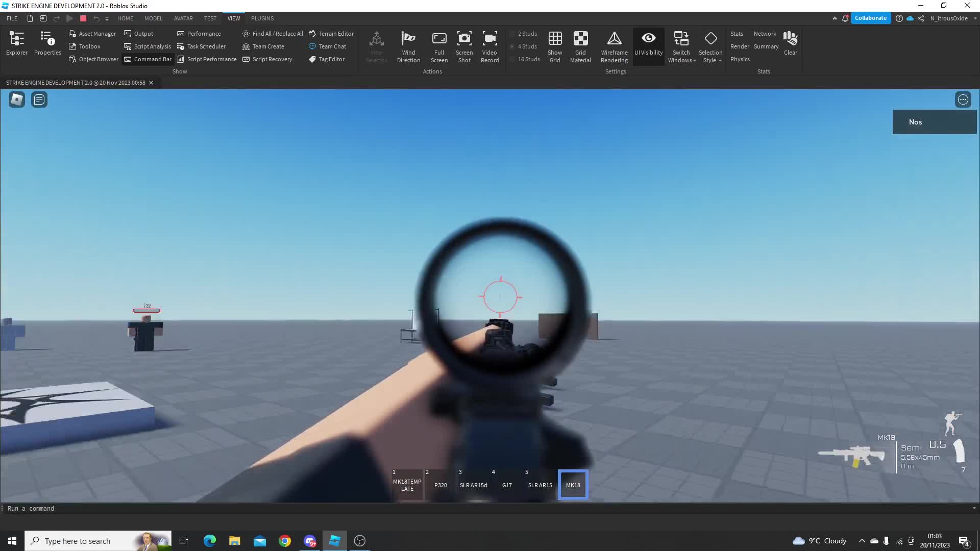The width and height of the screenshot is (980, 551).
Task: Enable Wireframe Rendering
Action: coord(614,46)
